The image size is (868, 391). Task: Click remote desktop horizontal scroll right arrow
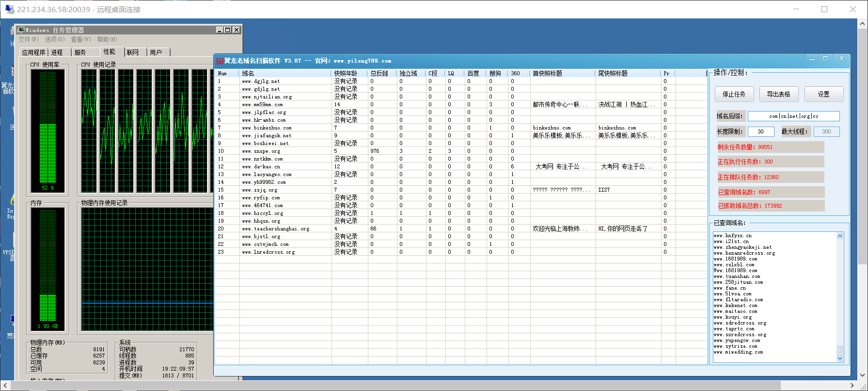[x=852, y=386]
